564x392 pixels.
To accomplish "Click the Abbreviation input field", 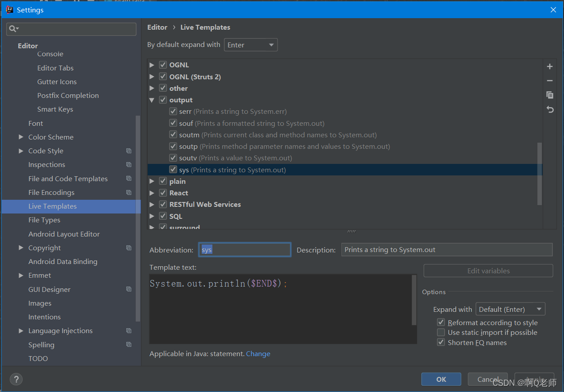I will click(245, 250).
